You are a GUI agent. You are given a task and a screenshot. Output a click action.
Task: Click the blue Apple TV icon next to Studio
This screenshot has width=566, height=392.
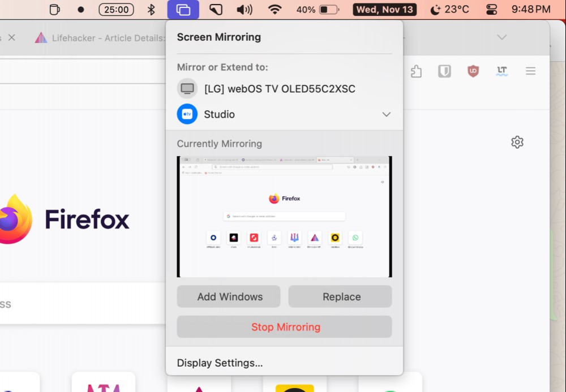[187, 114]
